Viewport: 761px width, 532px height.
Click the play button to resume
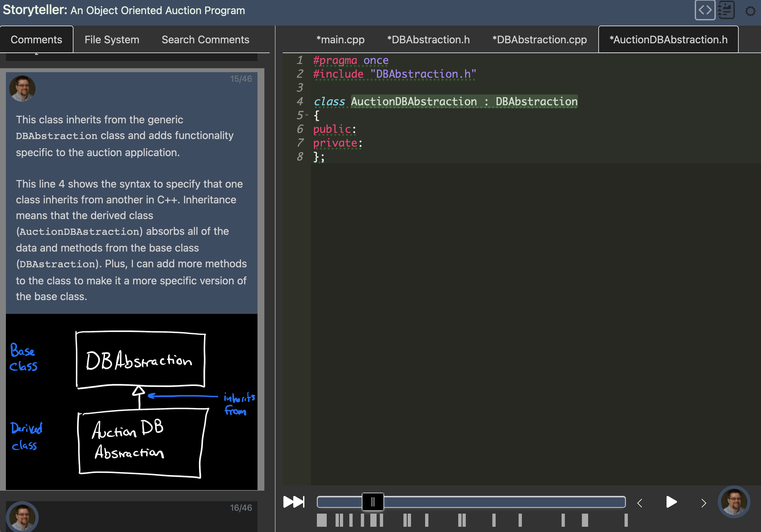tap(672, 501)
